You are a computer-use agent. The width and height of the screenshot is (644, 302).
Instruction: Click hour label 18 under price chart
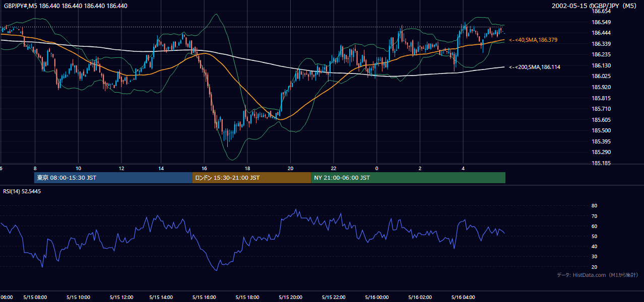coord(247,168)
